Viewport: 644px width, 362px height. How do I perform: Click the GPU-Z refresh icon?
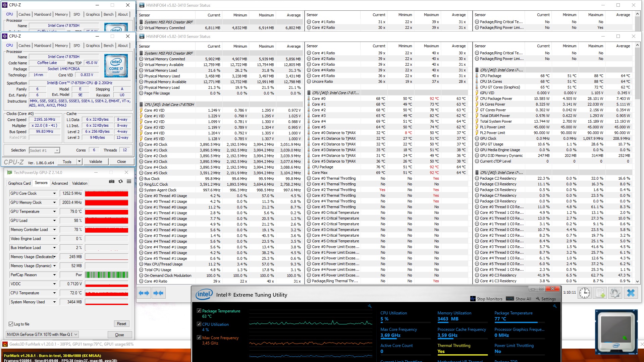tap(120, 182)
